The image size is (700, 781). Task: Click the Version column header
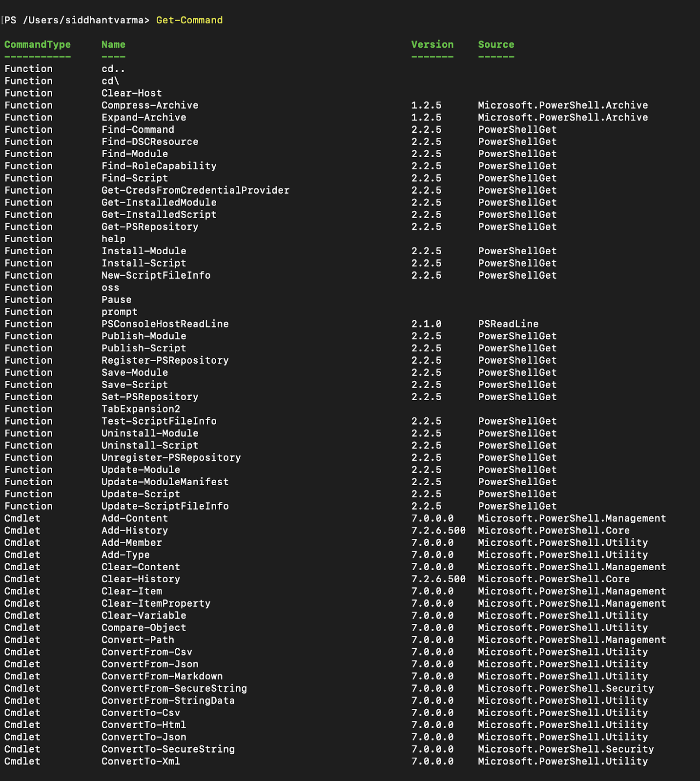tap(432, 44)
